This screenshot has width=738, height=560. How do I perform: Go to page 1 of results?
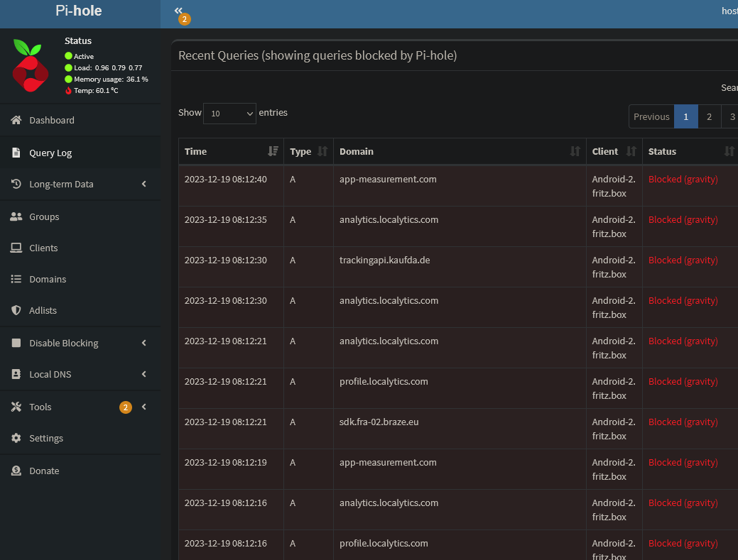point(685,116)
